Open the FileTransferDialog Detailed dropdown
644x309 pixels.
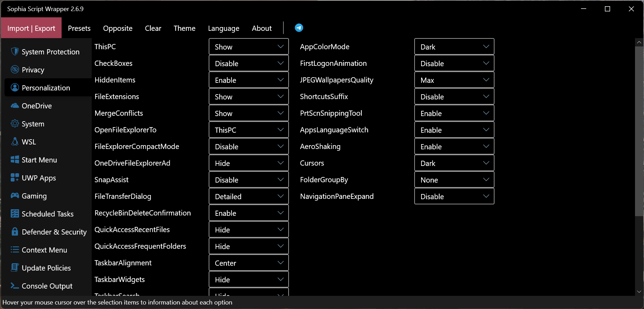[x=249, y=196]
